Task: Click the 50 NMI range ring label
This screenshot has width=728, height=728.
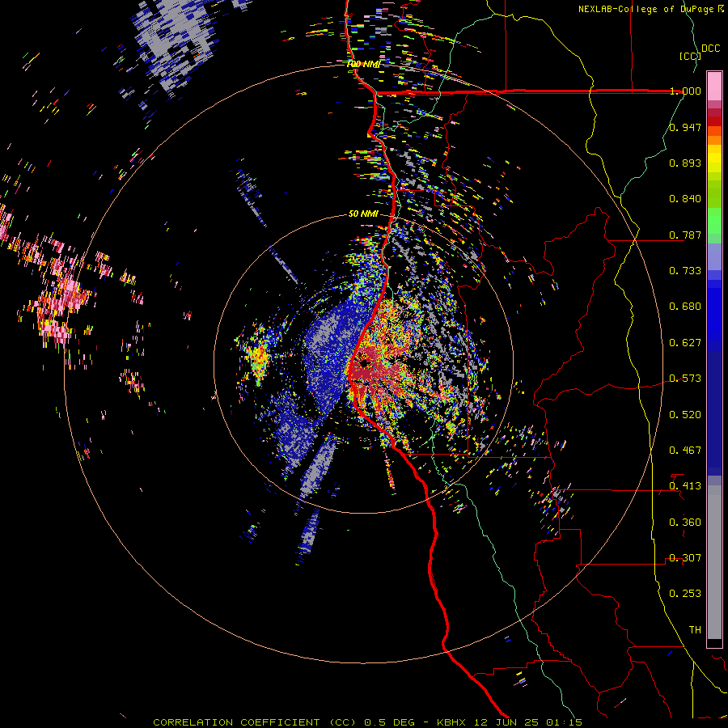Action: pos(363,214)
